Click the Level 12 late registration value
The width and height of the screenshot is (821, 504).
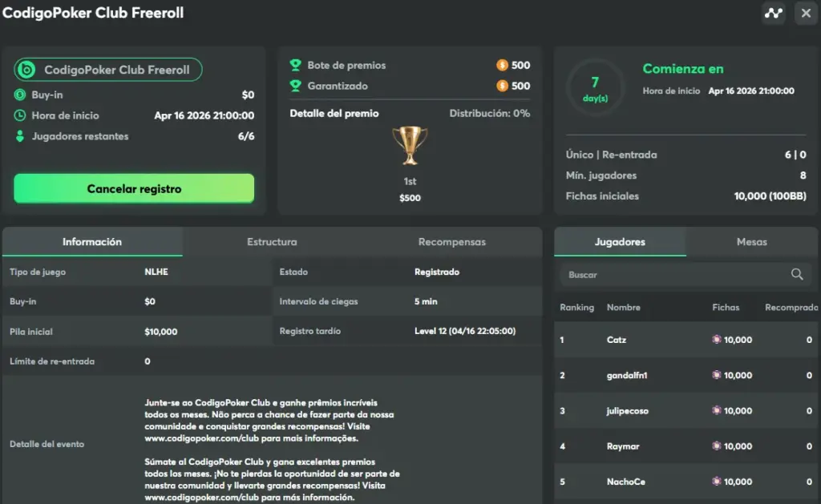[465, 331]
